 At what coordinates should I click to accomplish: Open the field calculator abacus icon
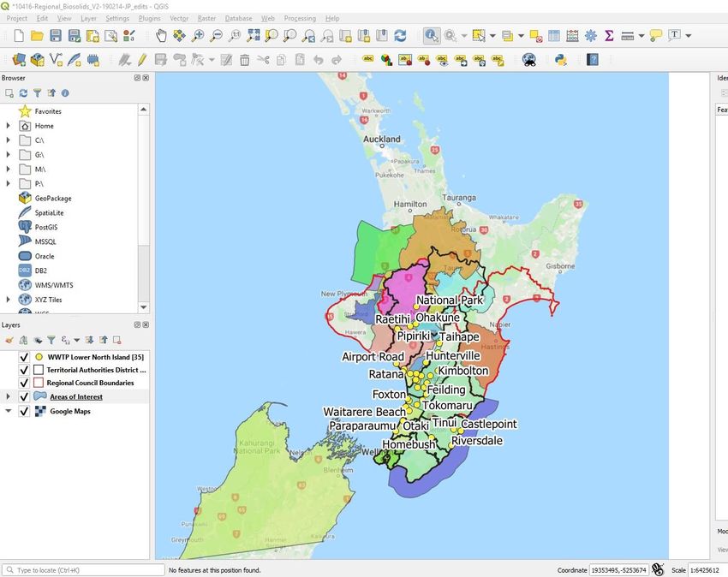click(572, 35)
